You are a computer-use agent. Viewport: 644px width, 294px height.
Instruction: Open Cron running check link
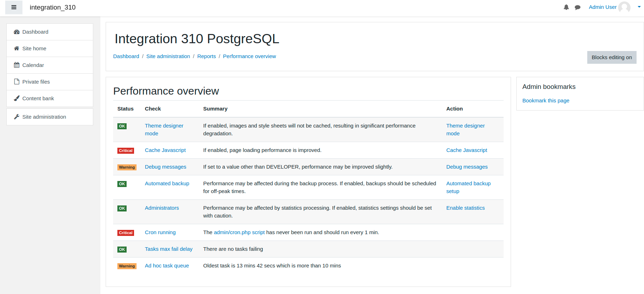[160, 232]
